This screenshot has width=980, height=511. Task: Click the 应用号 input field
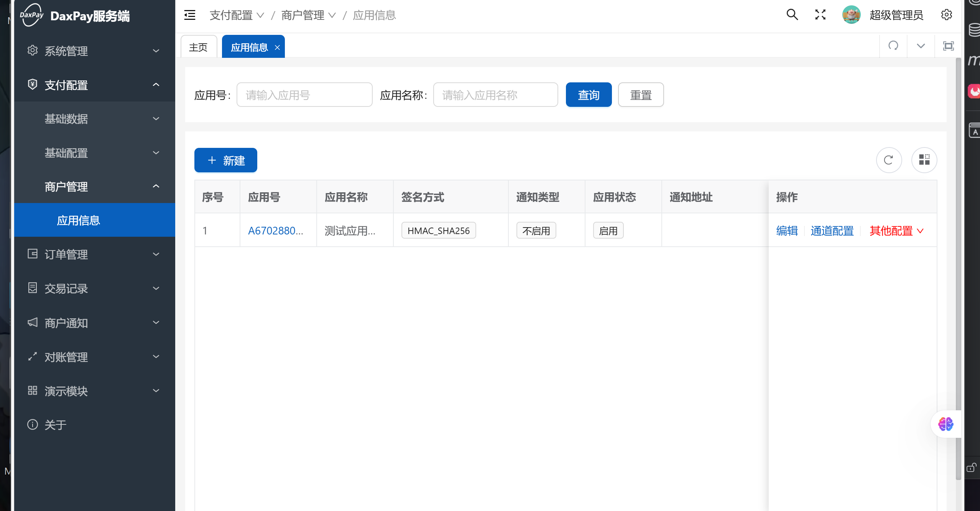(x=304, y=95)
